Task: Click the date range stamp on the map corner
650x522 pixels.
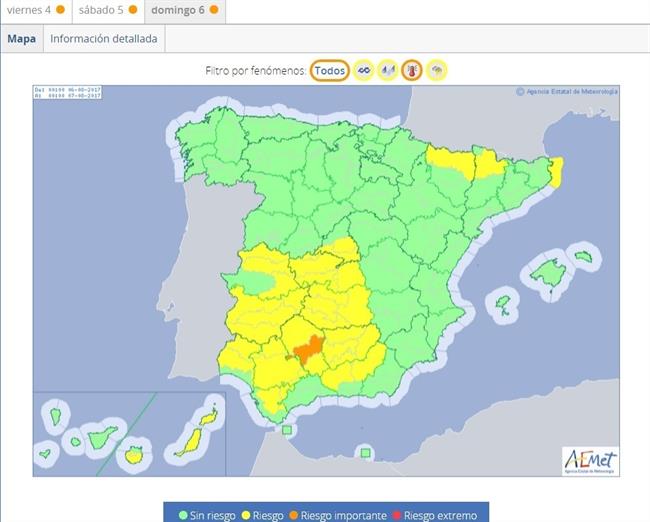Action: pos(68,92)
